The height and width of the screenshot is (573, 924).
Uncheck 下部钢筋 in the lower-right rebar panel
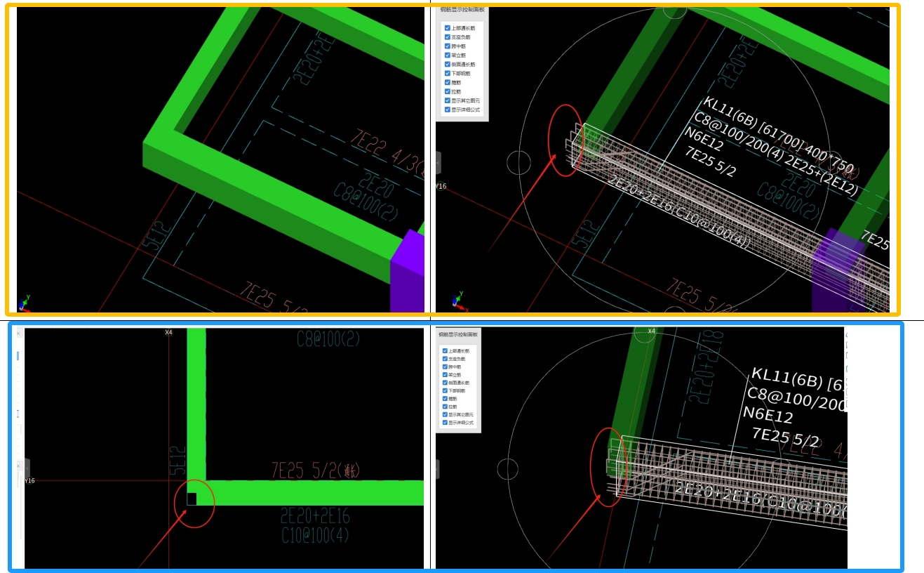point(445,390)
